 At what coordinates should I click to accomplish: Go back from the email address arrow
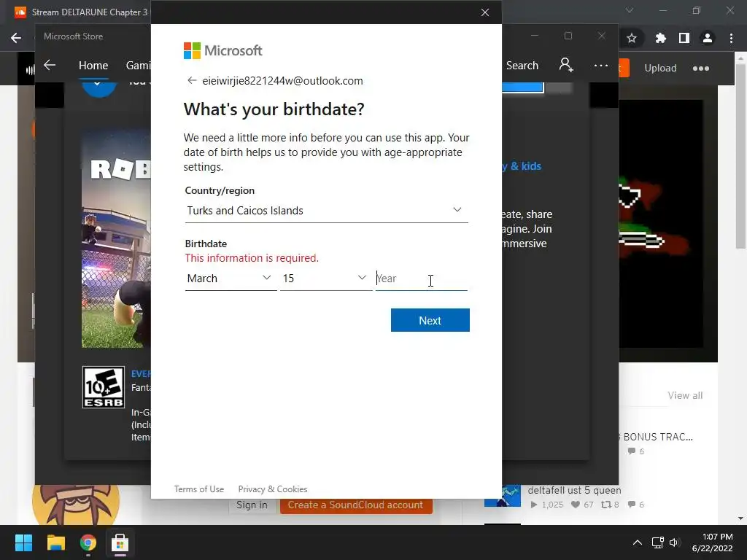tap(192, 80)
